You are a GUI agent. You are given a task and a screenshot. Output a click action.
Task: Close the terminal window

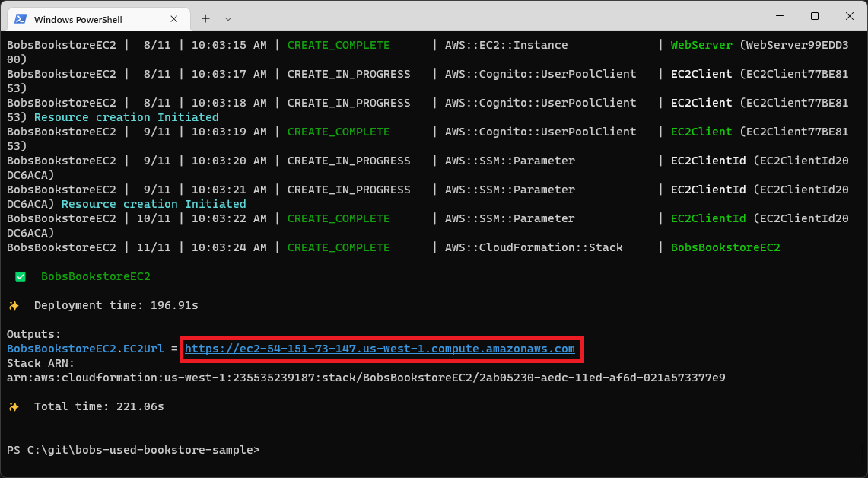pos(849,16)
